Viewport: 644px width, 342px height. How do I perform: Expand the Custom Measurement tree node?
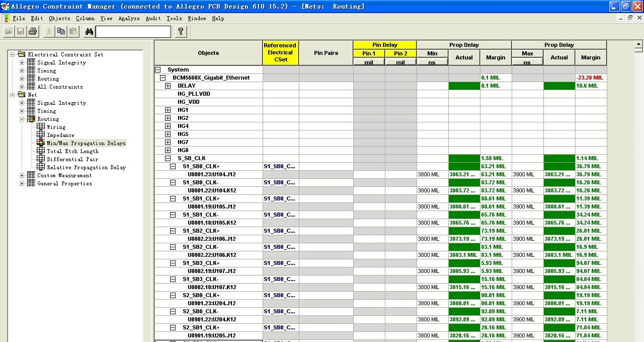(22, 175)
